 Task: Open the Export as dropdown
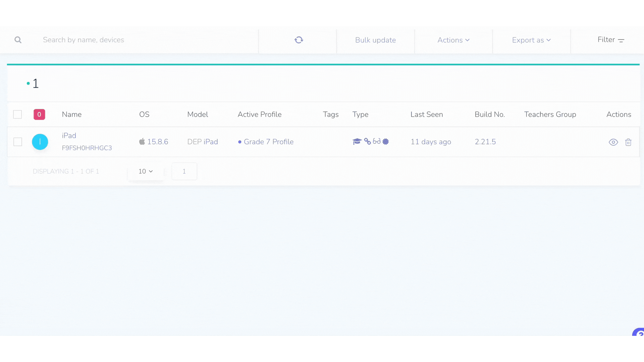point(531,40)
